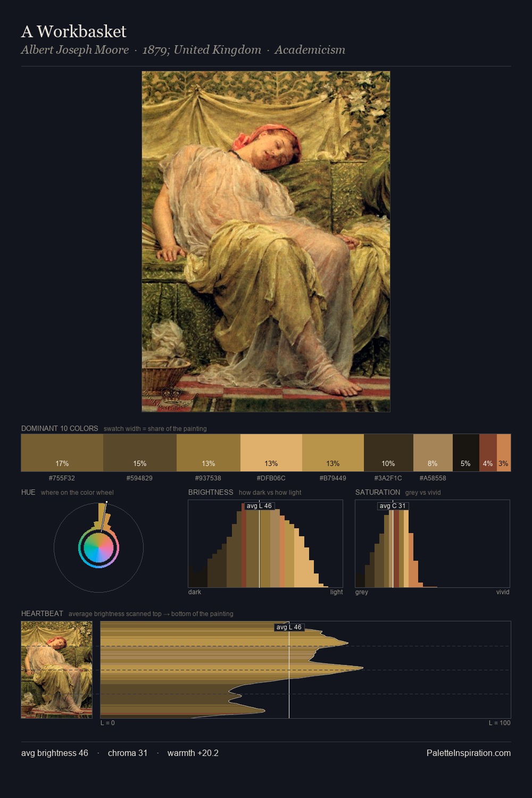Click the 'dark' axis label
The height and width of the screenshot is (798, 532).
[x=195, y=592]
